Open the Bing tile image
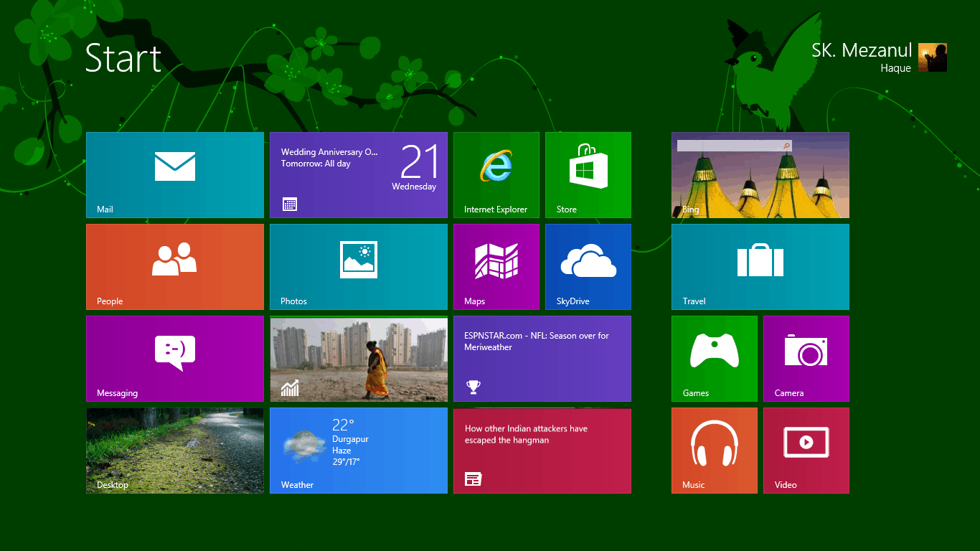The image size is (980, 551). click(760, 175)
